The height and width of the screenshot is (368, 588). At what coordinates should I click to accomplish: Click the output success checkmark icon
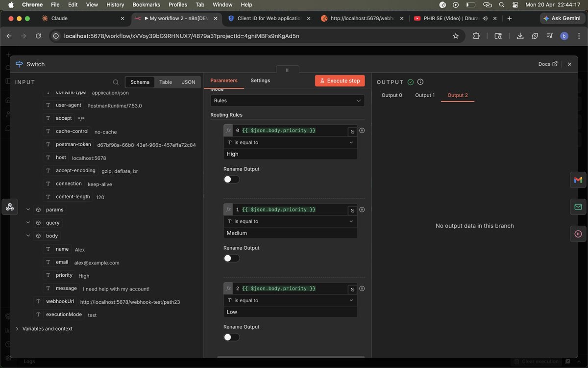tap(411, 82)
